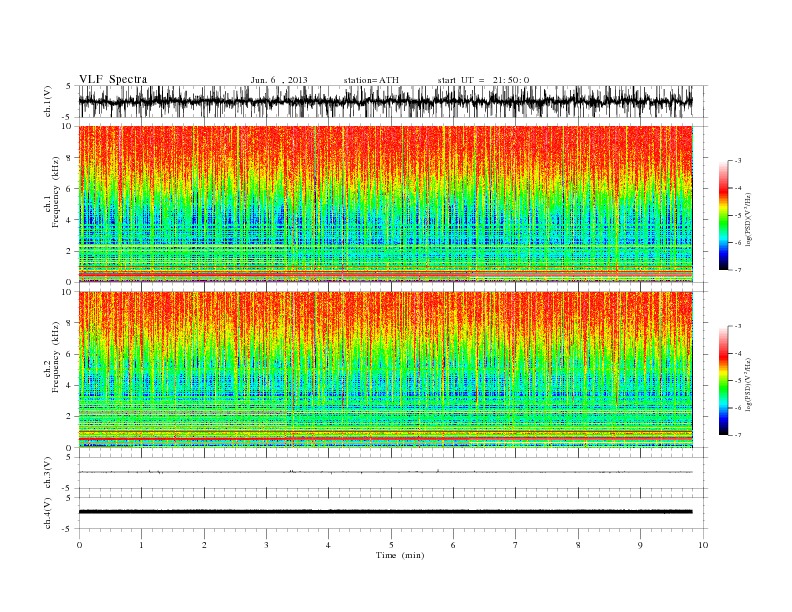Click the ch.4 thick black waveform band
Screen dimensions: 792x612
(385, 512)
